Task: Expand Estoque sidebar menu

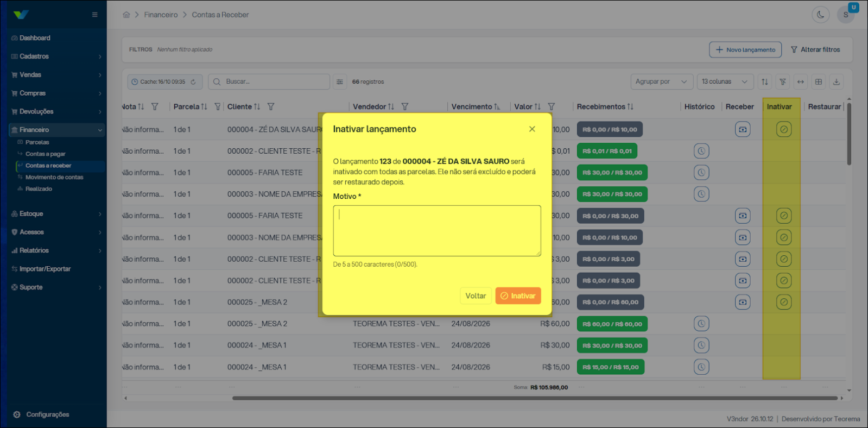Action: coord(56,214)
